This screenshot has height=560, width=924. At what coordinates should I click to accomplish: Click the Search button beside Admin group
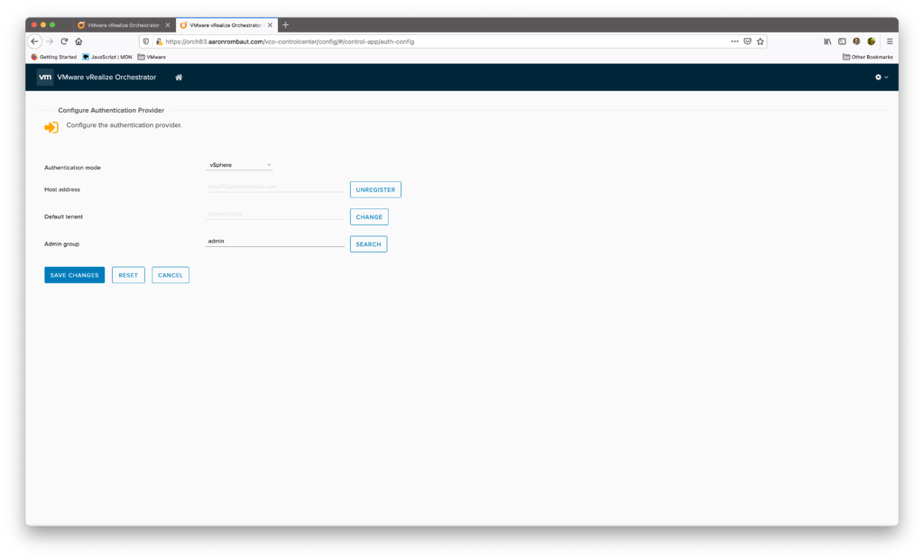coord(368,244)
